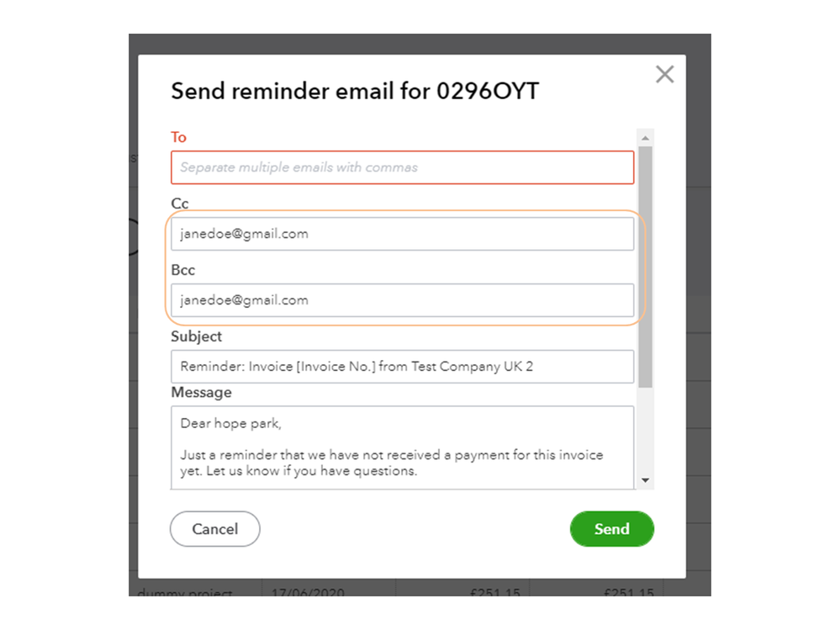
Task: Click the red "To" label
Action: click(x=178, y=137)
